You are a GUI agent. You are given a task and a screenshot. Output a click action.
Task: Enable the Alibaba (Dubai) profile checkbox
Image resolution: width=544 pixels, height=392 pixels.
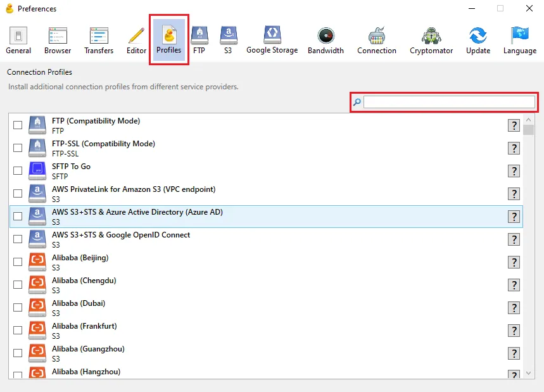tap(18, 307)
